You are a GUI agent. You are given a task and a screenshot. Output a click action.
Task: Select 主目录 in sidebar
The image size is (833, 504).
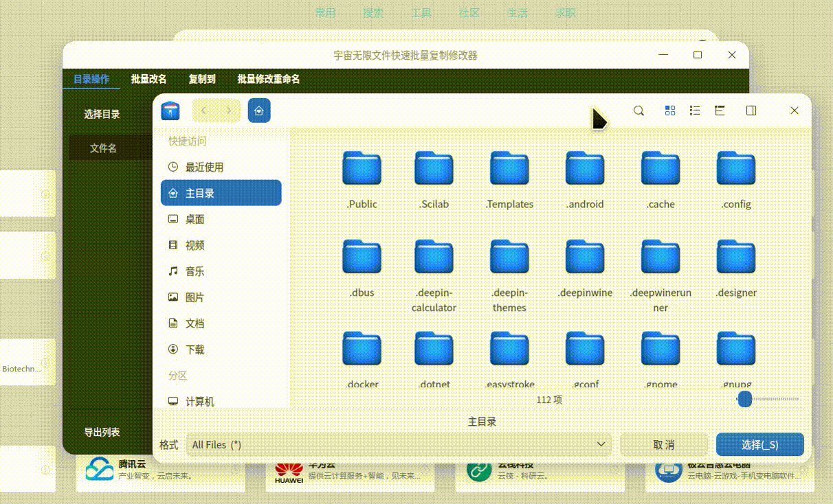pyautogui.click(x=221, y=193)
